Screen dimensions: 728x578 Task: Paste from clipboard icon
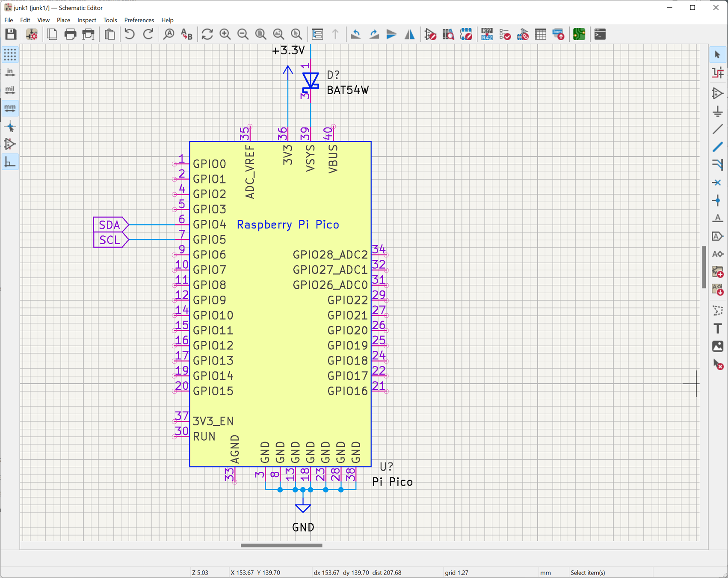pos(110,34)
